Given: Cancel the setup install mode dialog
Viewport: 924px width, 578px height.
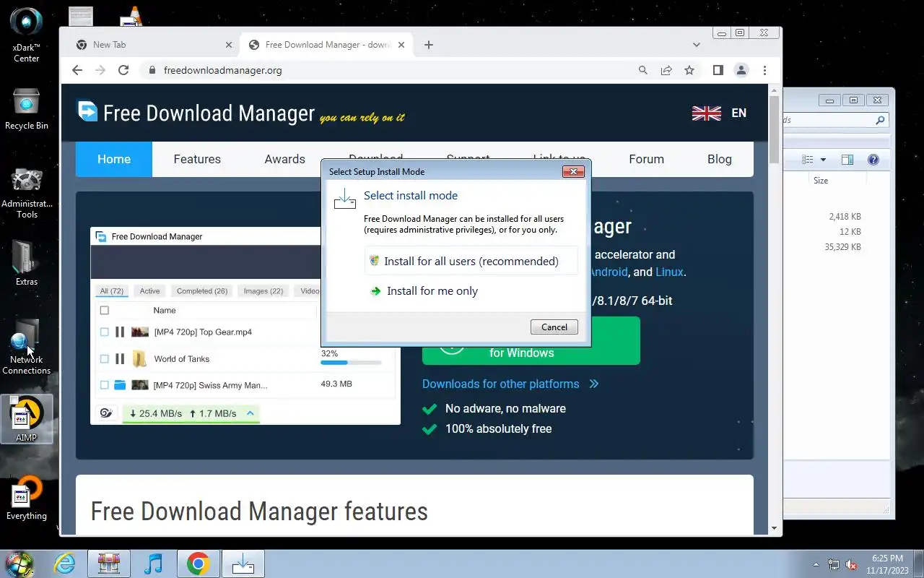Looking at the screenshot, I should click(x=554, y=327).
